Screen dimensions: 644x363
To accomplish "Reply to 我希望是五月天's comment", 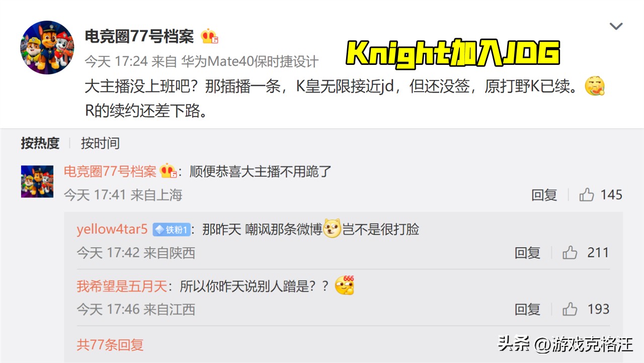I will point(527,309).
